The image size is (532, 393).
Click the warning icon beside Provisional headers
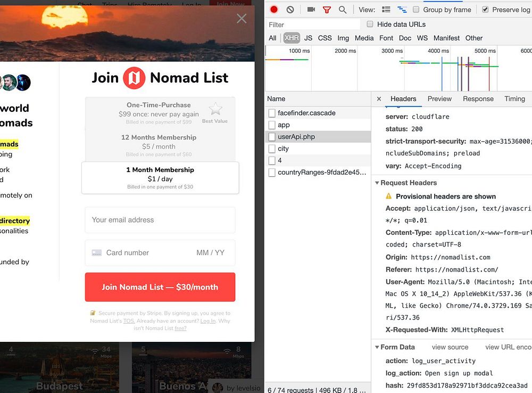point(389,196)
